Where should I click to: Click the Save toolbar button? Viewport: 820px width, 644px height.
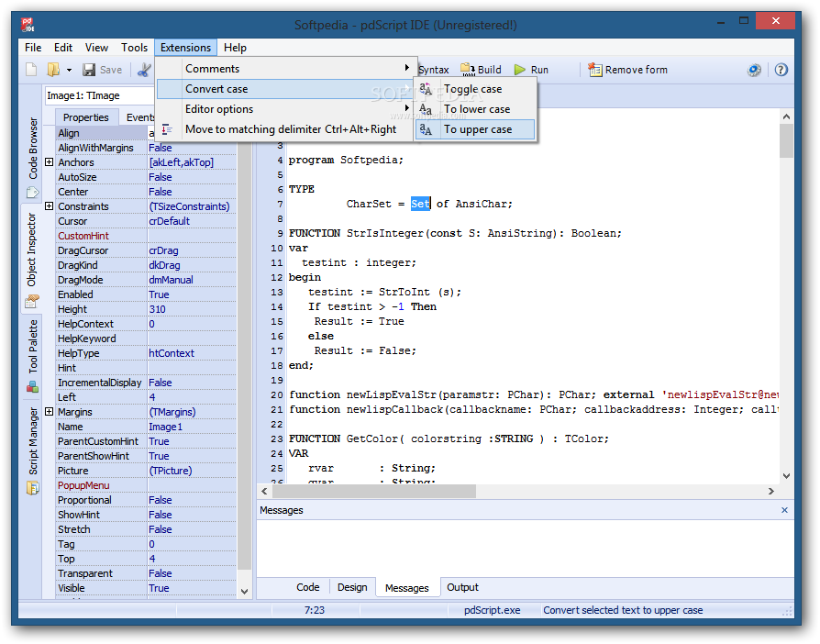103,70
